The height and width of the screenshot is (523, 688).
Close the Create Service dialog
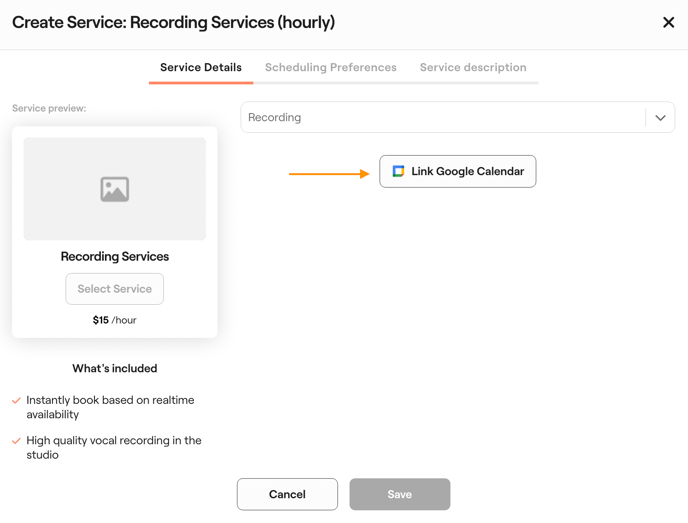click(x=668, y=22)
